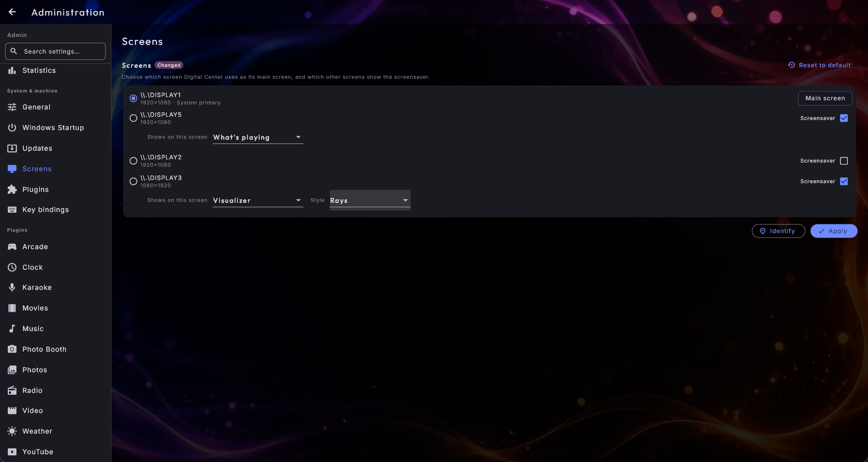Enable Screensaver for DISPLAY2

coord(844,161)
